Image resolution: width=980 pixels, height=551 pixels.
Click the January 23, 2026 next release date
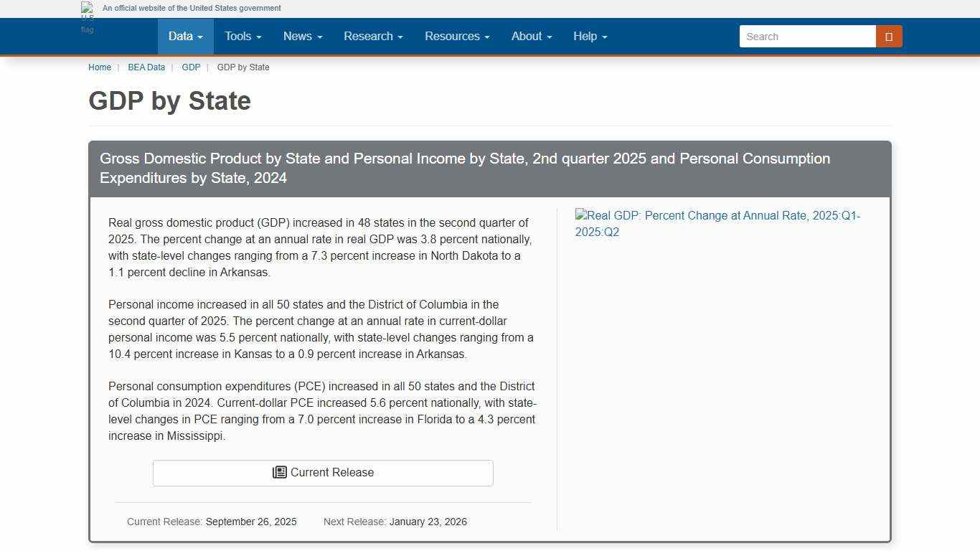coord(428,522)
